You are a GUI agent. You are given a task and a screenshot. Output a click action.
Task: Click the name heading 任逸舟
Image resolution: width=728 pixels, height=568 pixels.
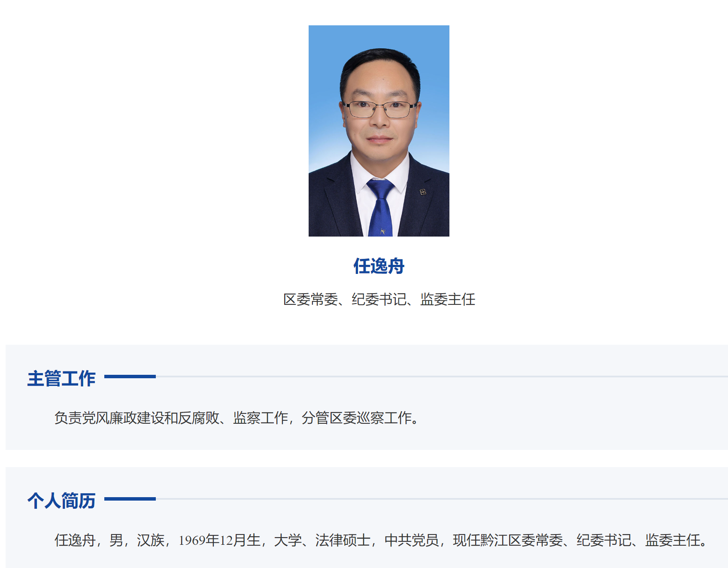379,266
